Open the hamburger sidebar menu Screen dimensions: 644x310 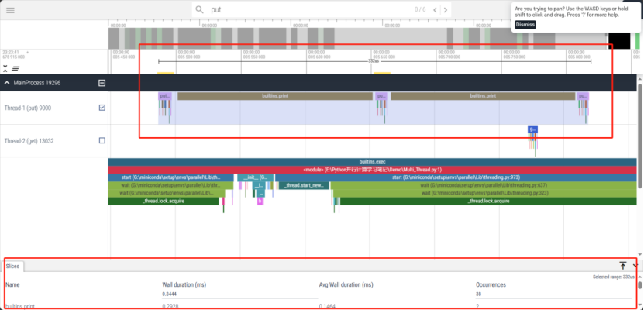[x=10, y=9]
